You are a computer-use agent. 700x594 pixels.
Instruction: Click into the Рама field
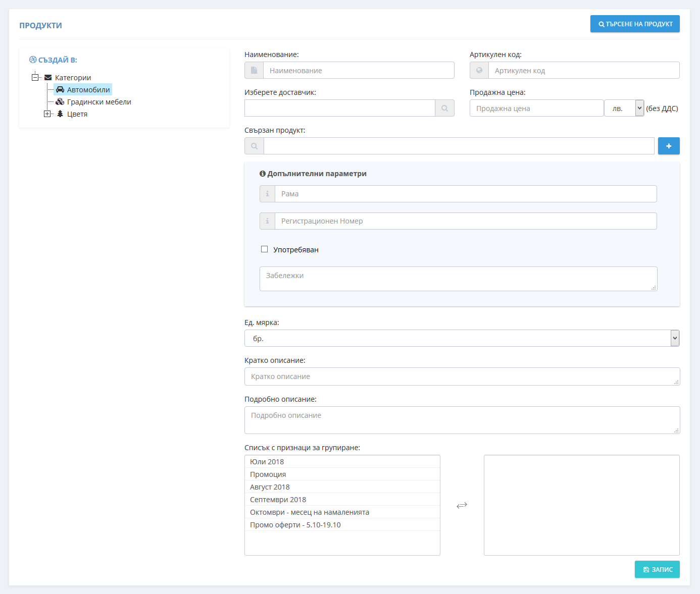coord(466,194)
